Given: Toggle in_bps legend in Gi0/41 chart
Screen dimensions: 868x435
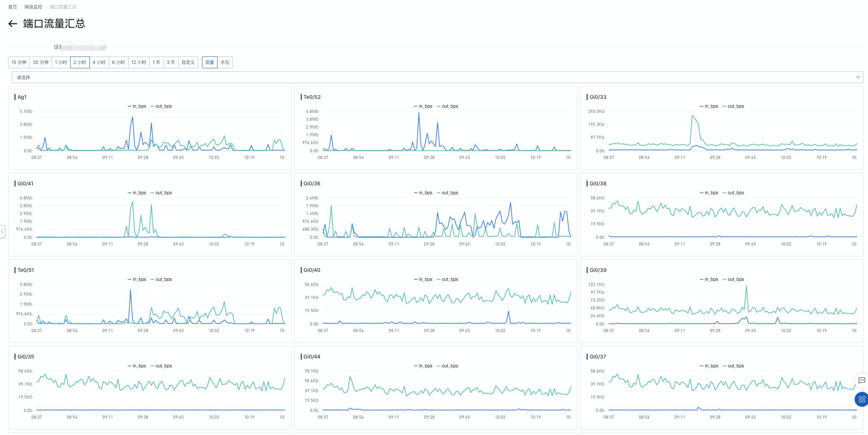Looking at the screenshot, I should coord(137,193).
